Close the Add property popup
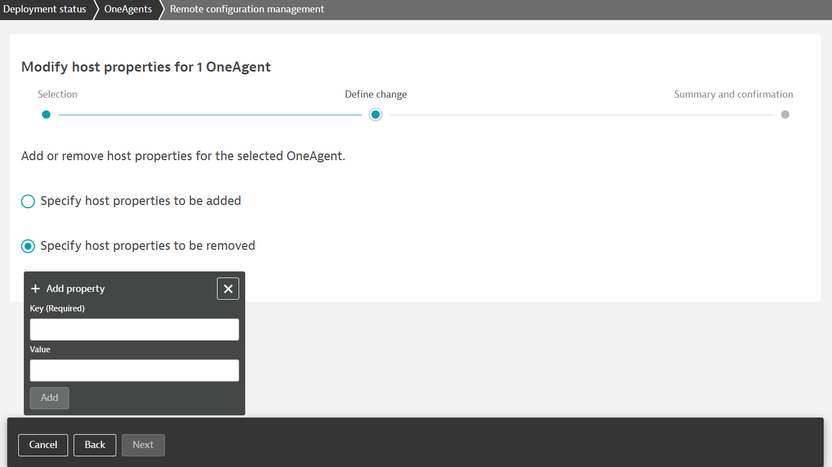Screen dimensions: 832x467 (228, 289)
